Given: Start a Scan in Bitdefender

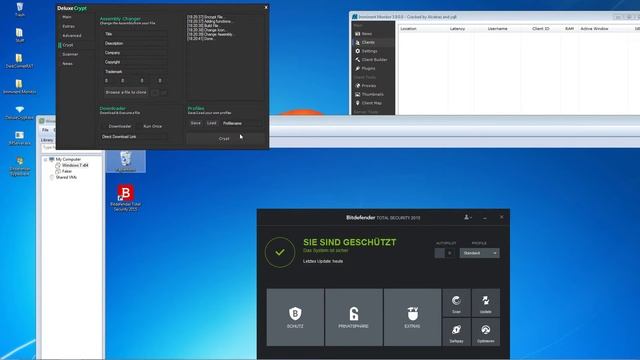Looking at the screenshot, I should tap(456, 303).
